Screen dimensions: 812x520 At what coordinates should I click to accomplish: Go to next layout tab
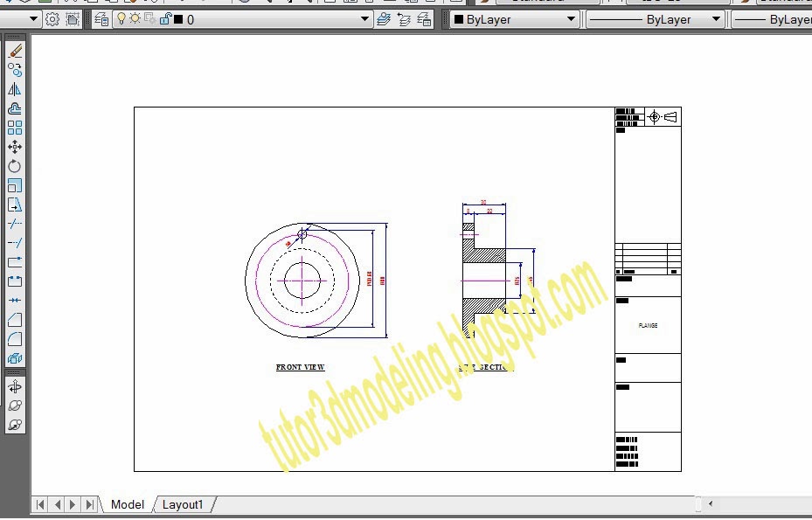pyautogui.click(x=73, y=504)
